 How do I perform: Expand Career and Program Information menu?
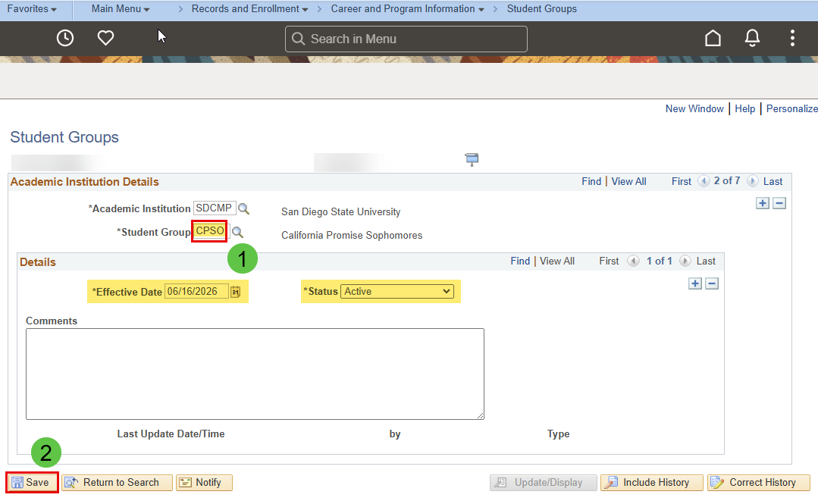tap(407, 9)
